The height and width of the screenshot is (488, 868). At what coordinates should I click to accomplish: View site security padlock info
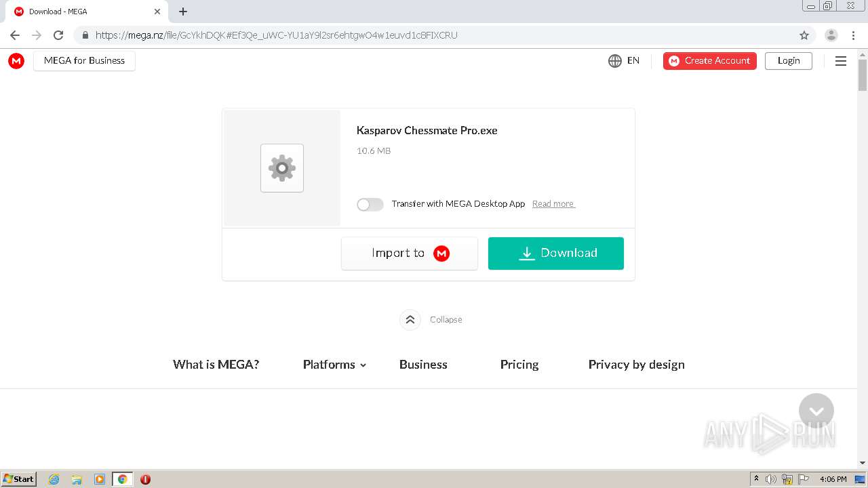tap(85, 35)
